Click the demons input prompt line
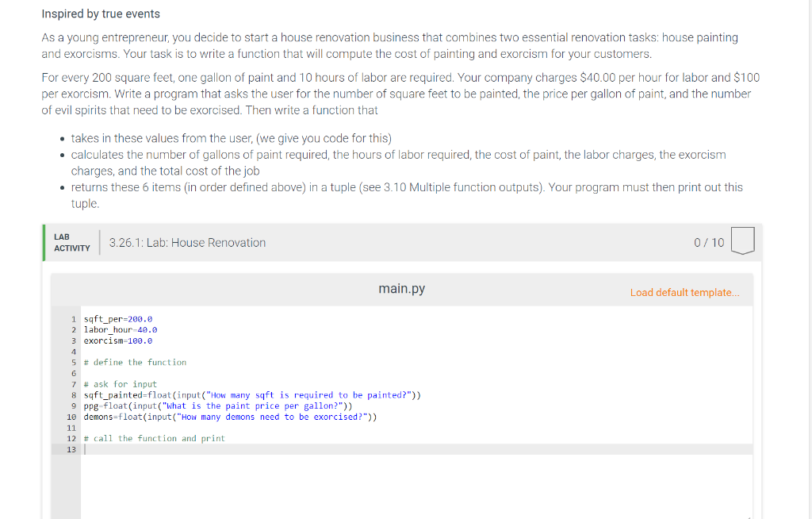 [x=230, y=417]
